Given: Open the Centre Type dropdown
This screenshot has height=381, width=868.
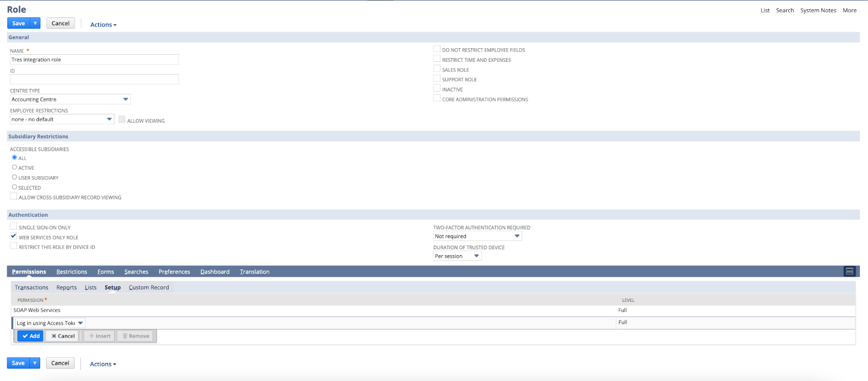Looking at the screenshot, I should (70, 99).
